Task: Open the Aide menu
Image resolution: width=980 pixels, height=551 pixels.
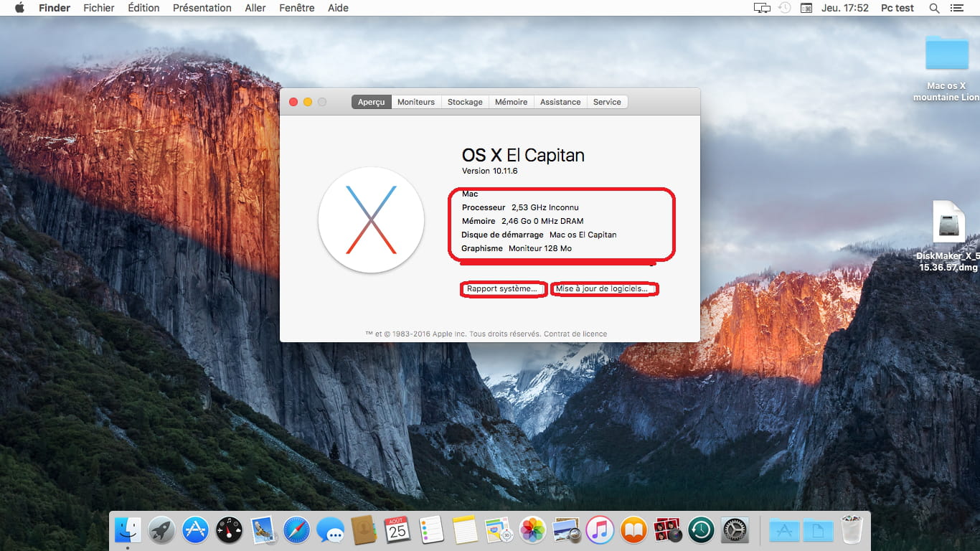Action: point(338,8)
